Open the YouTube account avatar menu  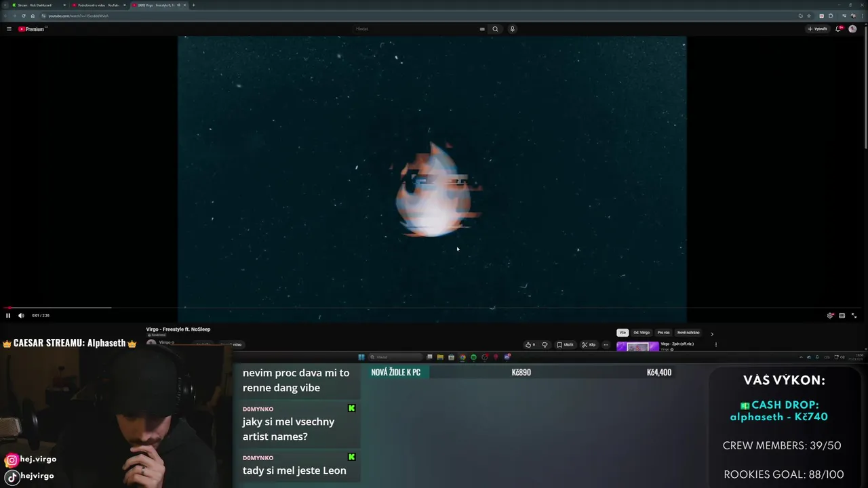click(x=852, y=29)
